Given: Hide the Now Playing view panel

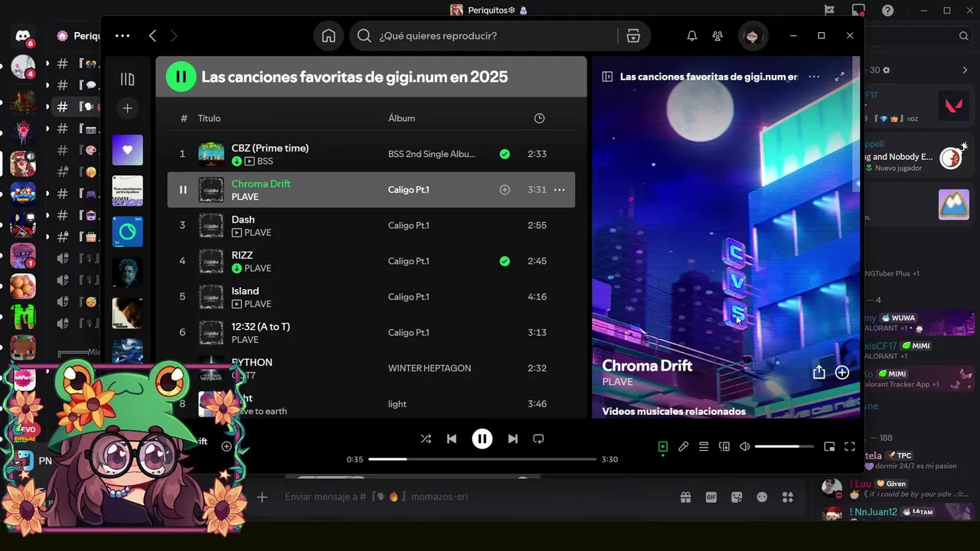Looking at the screenshot, I should pos(607,77).
